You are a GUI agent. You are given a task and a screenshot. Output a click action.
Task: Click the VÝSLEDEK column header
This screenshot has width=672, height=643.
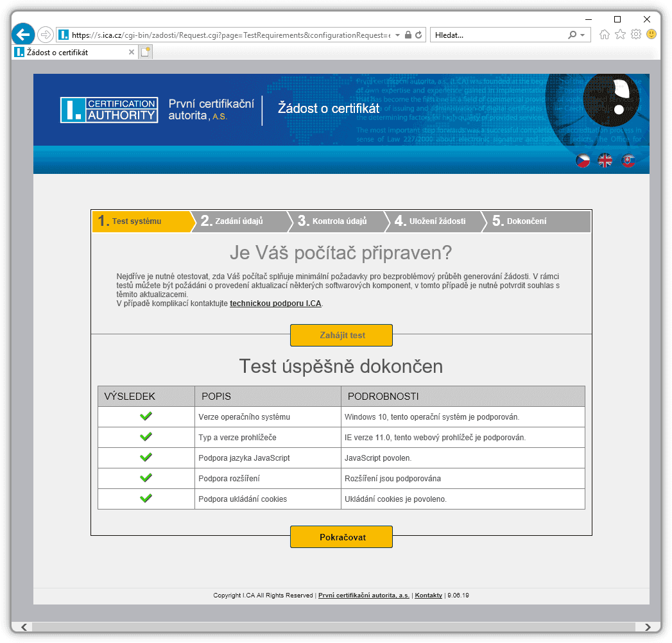(x=146, y=396)
